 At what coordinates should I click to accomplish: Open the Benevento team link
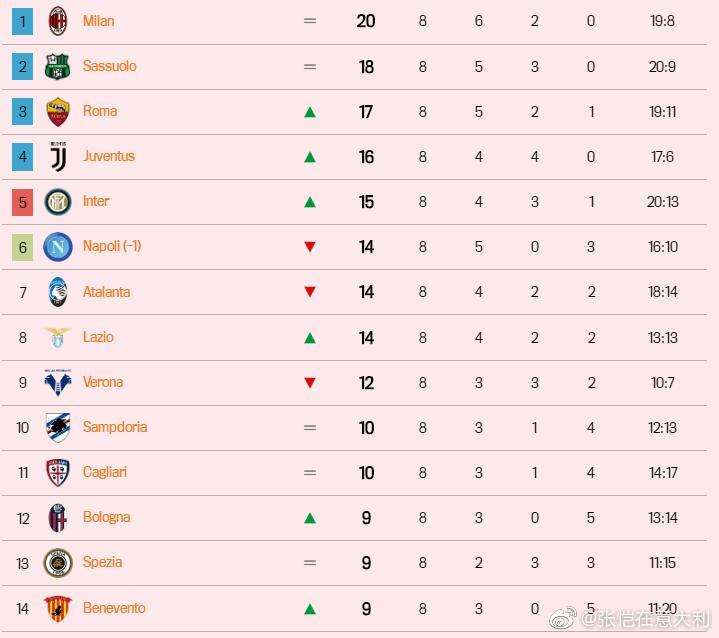pos(114,608)
